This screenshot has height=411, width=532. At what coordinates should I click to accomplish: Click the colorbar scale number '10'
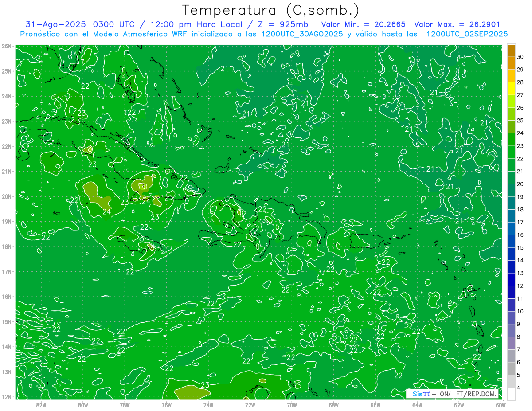point(520,312)
